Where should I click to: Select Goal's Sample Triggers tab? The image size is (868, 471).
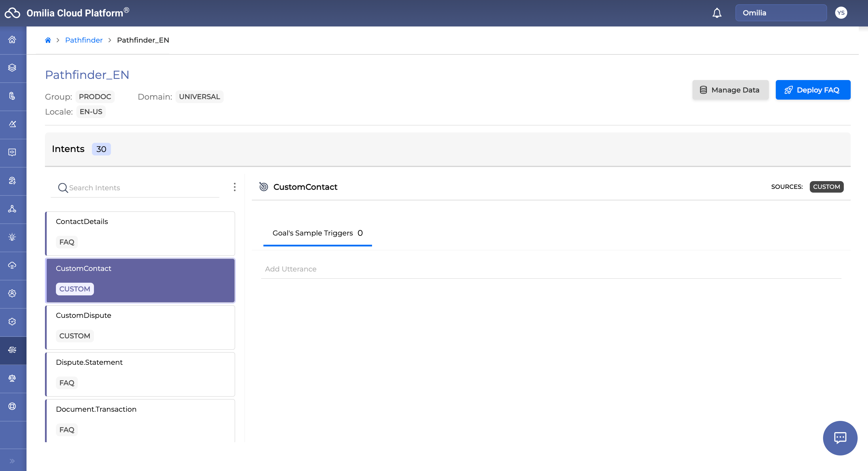pos(317,233)
